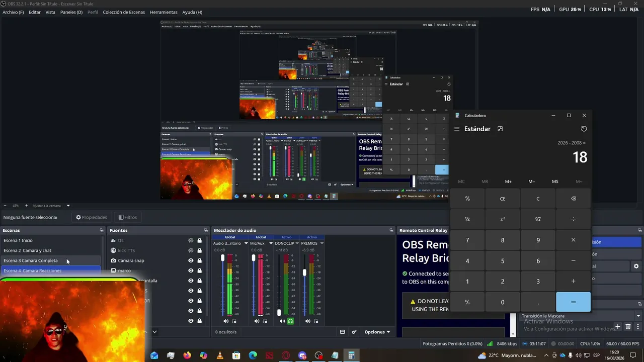The image size is (644, 362).
Task: Hide the marco source
Action: tap(191, 270)
